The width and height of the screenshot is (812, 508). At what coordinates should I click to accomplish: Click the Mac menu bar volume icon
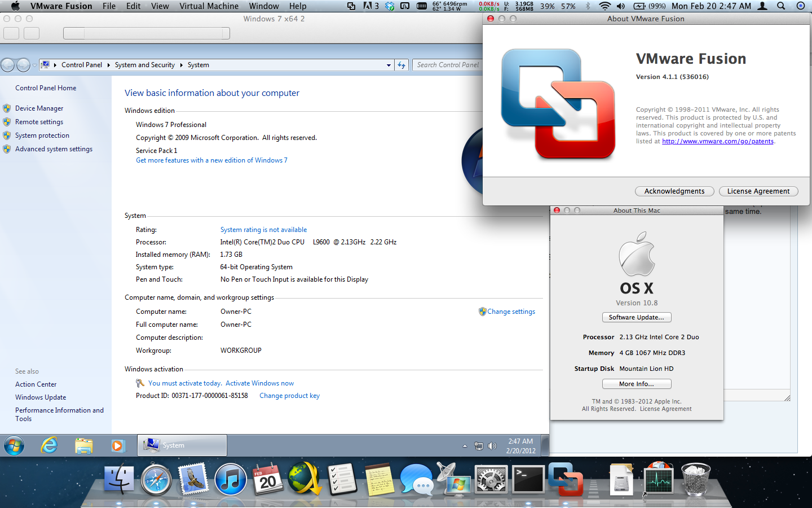pos(621,6)
